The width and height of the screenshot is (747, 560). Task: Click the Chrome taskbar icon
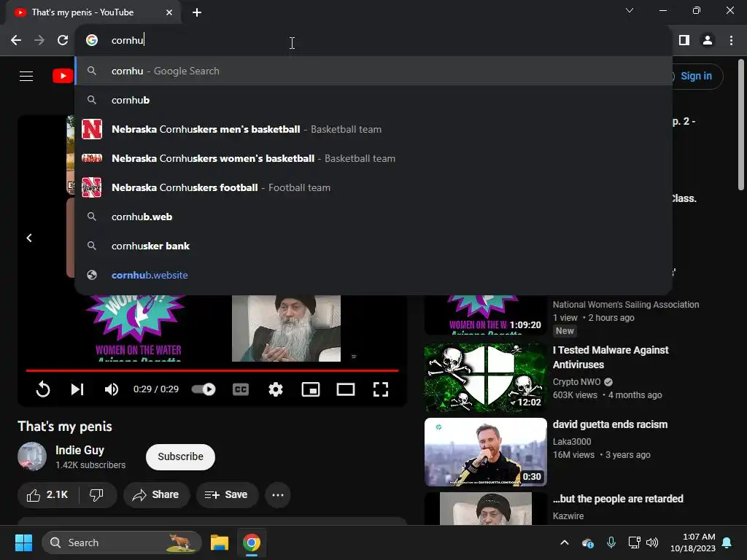coord(252,542)
